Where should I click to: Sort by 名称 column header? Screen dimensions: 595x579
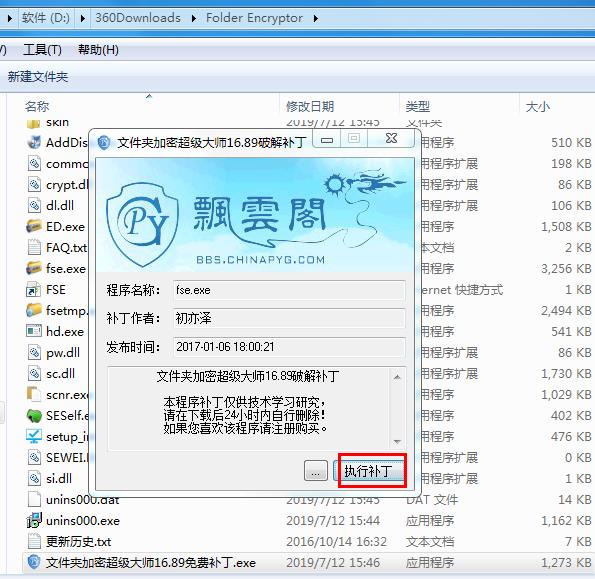pos(37,107)
